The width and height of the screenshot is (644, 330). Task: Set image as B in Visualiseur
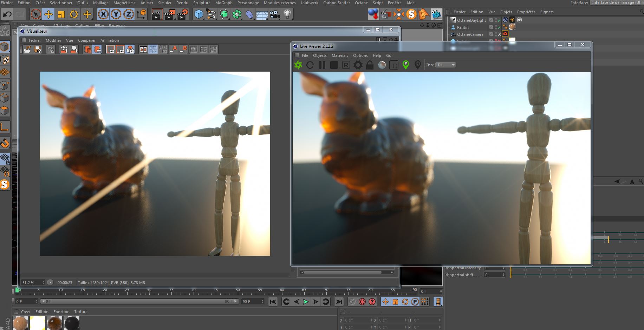click(x=183, y=49)
